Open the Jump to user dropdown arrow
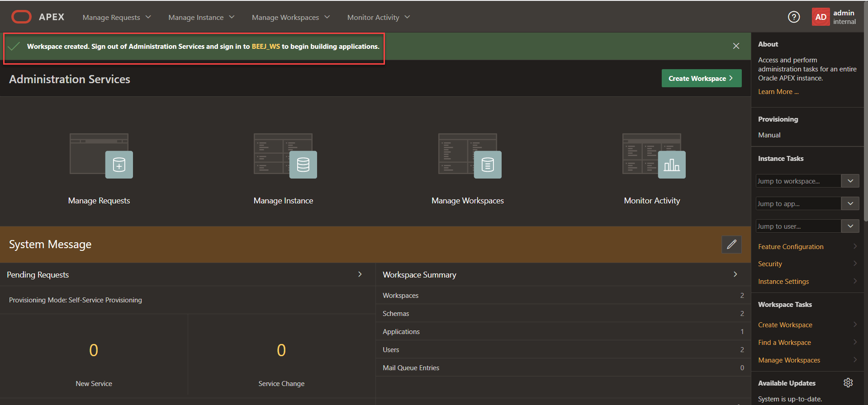The width and height of the screenshot is (868, 405). click(x=850, y=226)
